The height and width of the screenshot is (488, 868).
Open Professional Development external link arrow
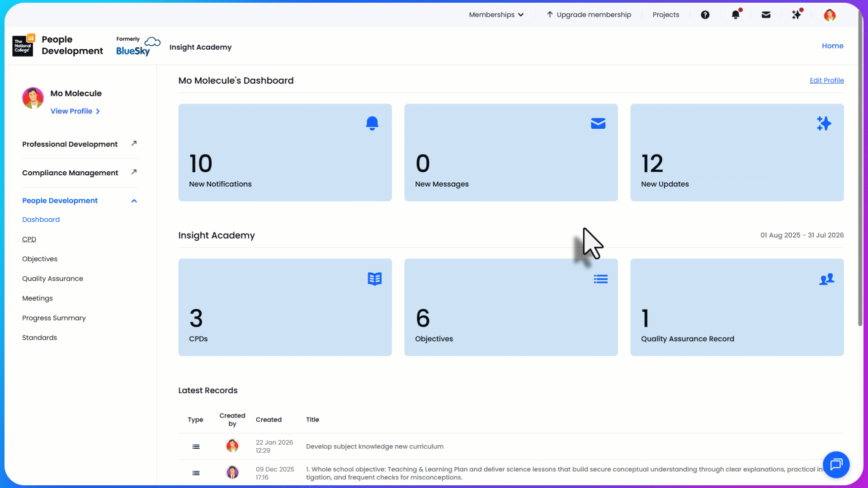click(x=134, y=143)
